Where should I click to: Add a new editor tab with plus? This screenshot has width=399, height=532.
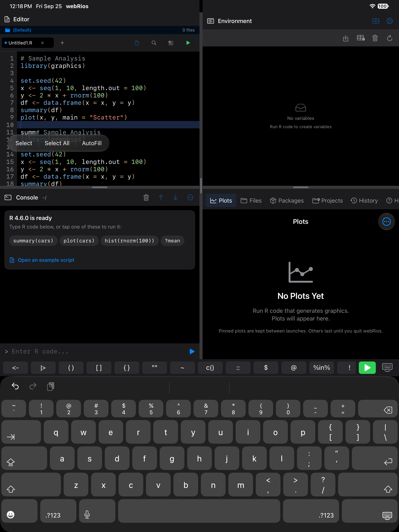tap(62, 43)
